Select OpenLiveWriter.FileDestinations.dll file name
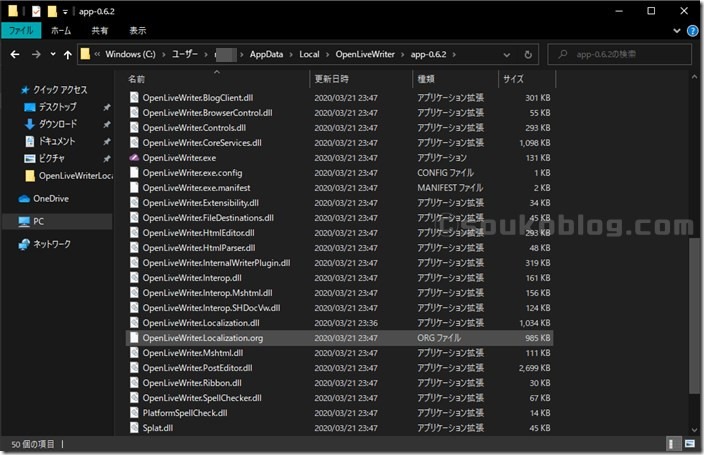 pyautogui.click(x=208, y=218)
